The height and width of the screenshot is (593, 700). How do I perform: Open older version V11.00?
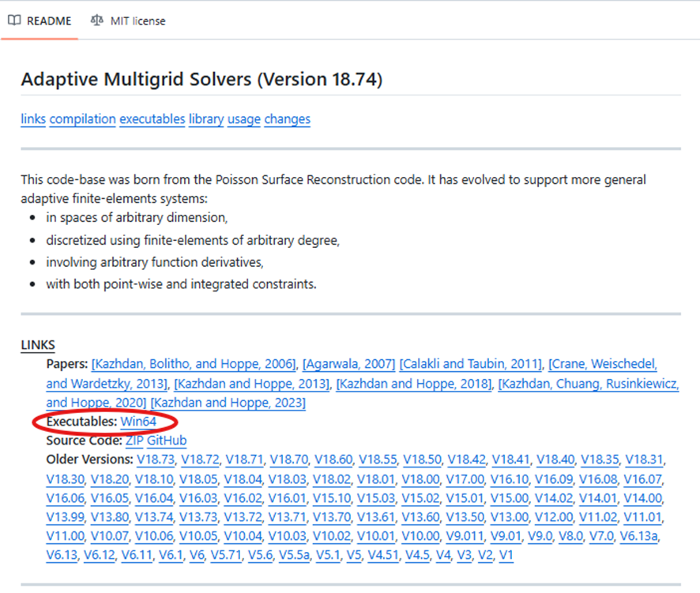click(65, 536)
